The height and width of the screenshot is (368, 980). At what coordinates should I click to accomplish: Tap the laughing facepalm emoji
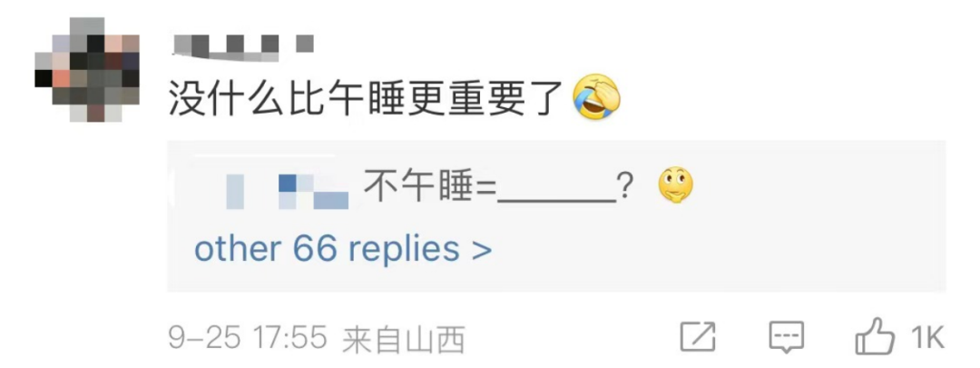click(x=596, y=97)
